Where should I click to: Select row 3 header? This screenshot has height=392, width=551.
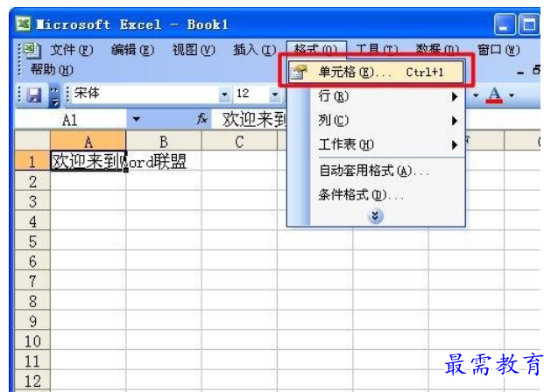tap(32, 201)
